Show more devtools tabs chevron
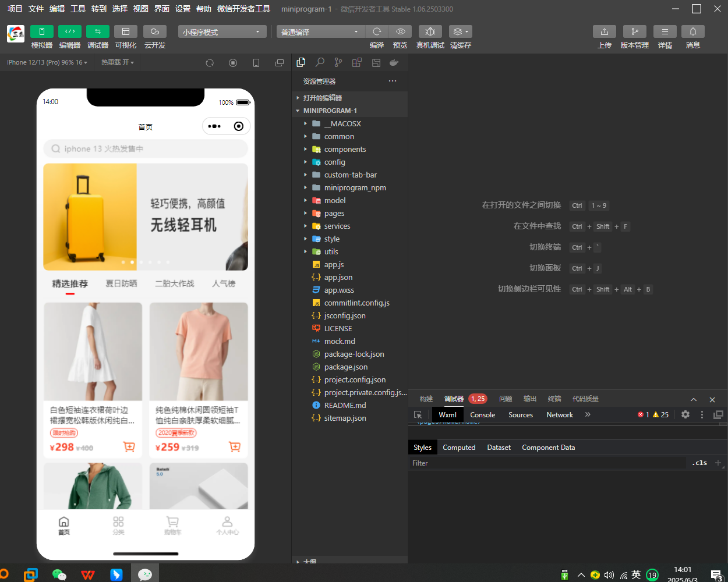The width and height of the screenshot is (728, 582). (x=588, y=414)
